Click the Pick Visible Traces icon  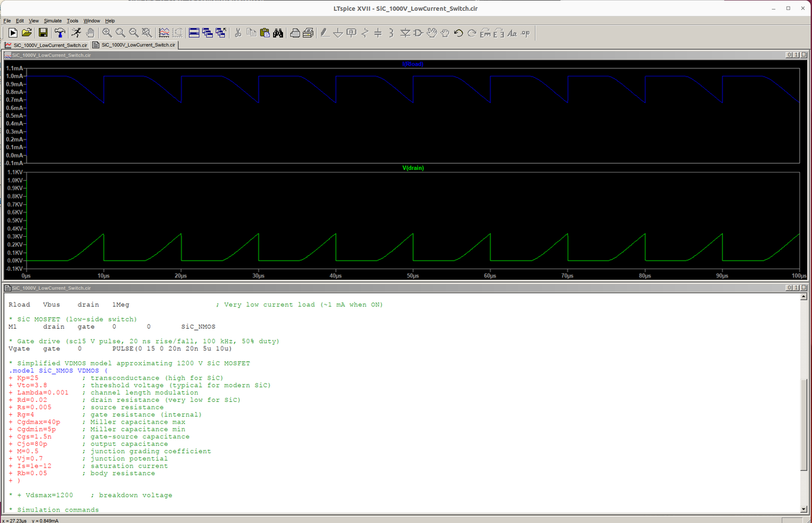tap(177, 33)
